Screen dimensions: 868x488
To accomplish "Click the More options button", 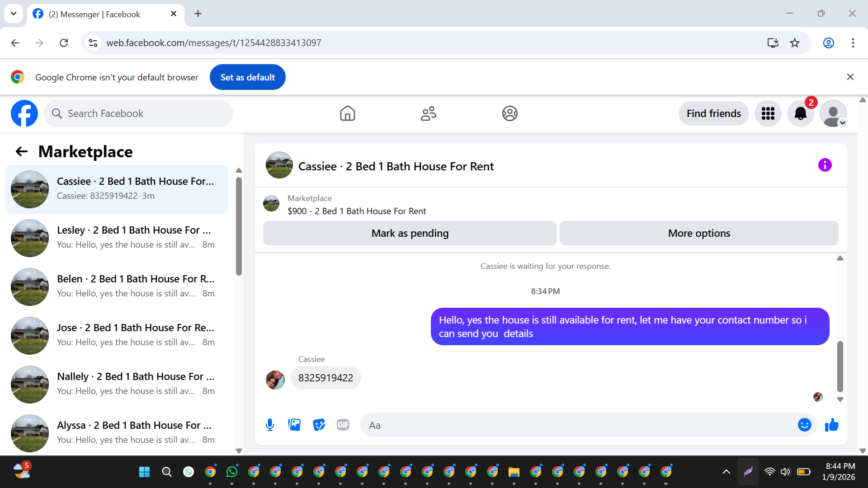I will [698, 233].
